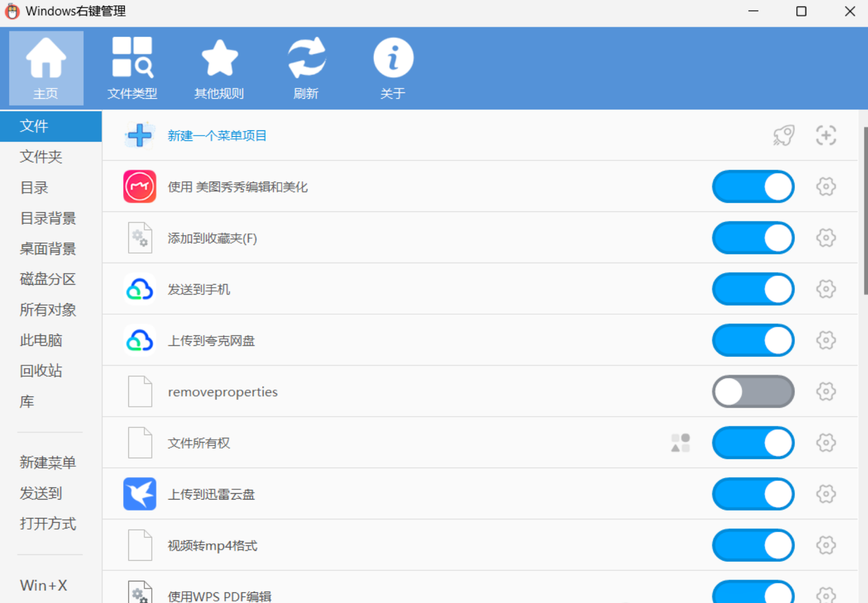Disable the 使用 美图秀秀编辑和美化 toggle
Image resolution: width=868 pixels, height=603 pixels.
[753, 186]
